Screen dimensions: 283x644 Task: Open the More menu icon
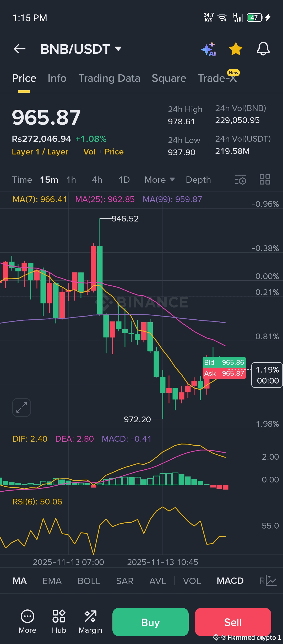[27, 621]
